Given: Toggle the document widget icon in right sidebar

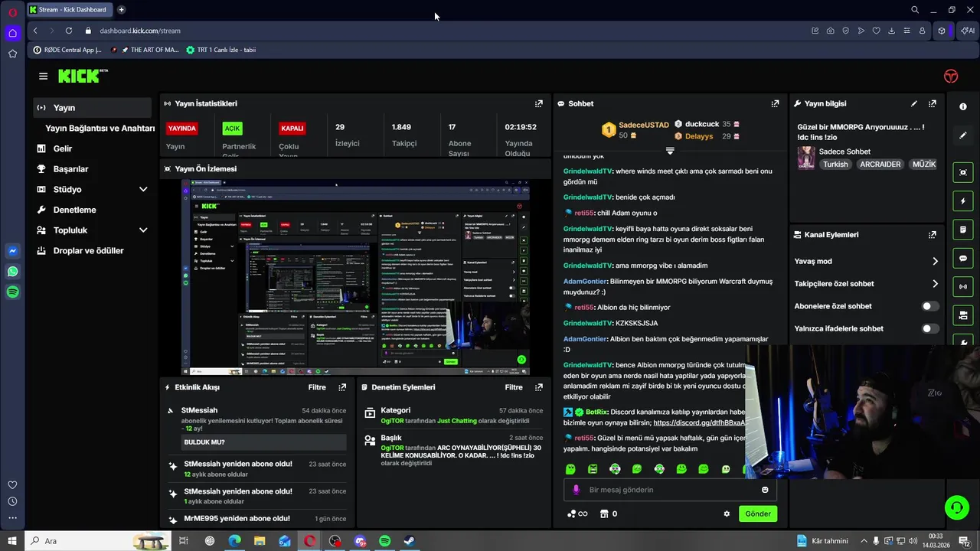Looking at the screenshot, I should click(x=963, y=230).
